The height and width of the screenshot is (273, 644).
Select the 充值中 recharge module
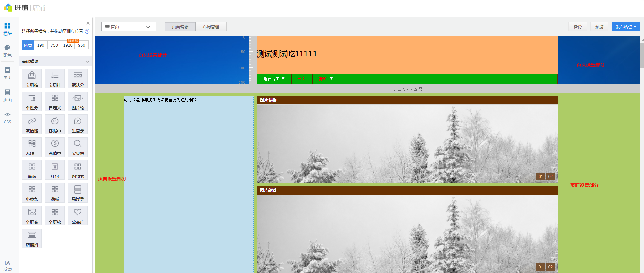point(55,147)
